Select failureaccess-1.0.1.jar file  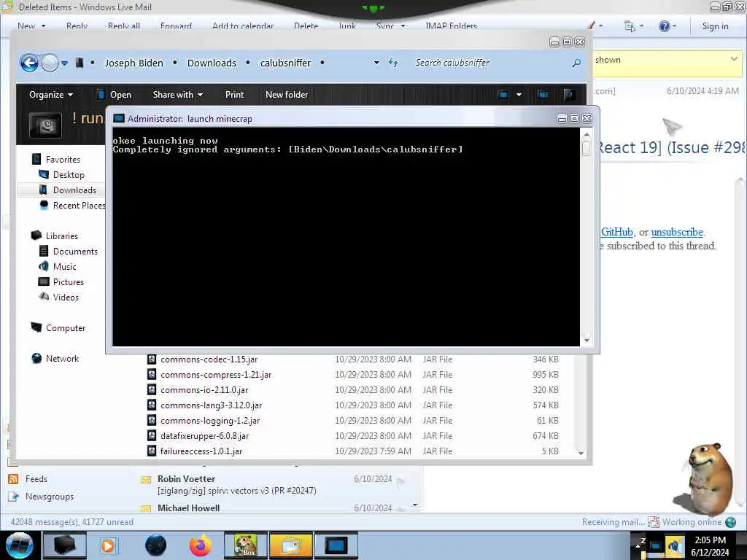click(201, 451)
